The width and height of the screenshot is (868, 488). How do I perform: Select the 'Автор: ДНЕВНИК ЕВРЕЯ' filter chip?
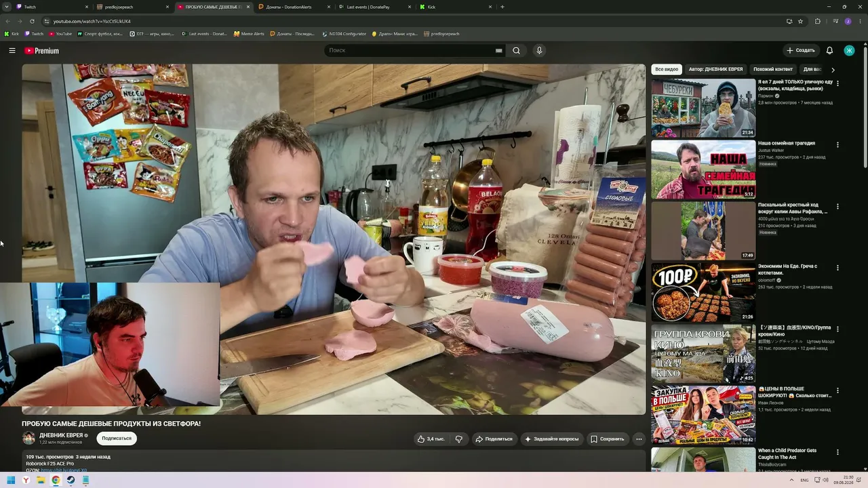tap(715, 69)
